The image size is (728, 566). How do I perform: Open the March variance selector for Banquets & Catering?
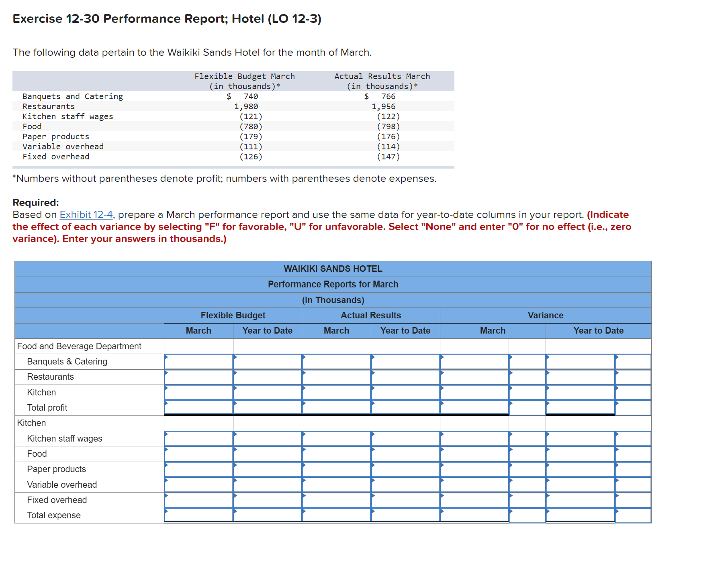pyautogui.click(x=526, y=361)
